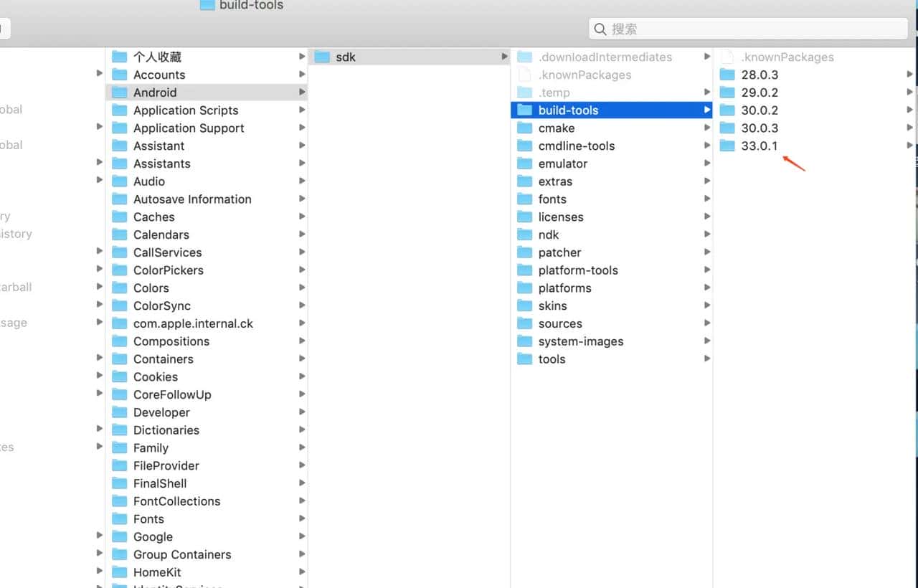Open the platform-tools folder icon
The width and height of the screenshot is (918, 588).
coord(526,270)
